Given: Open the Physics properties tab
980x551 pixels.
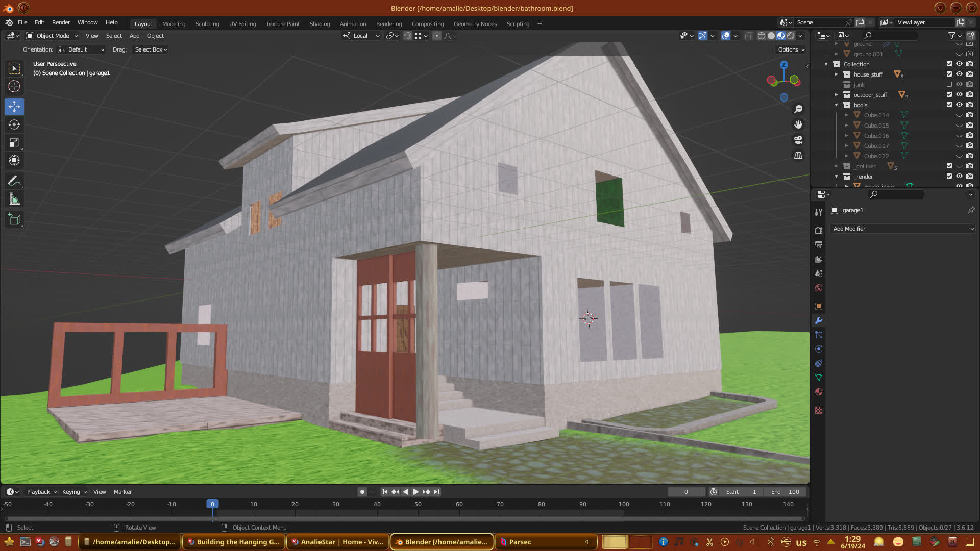Looking at the screenshot, I should (x=819, y=349).
